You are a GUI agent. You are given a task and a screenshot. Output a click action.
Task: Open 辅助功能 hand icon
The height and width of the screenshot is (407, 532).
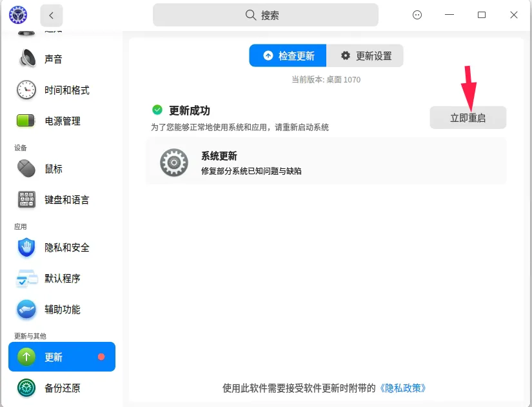coord(26,309)
